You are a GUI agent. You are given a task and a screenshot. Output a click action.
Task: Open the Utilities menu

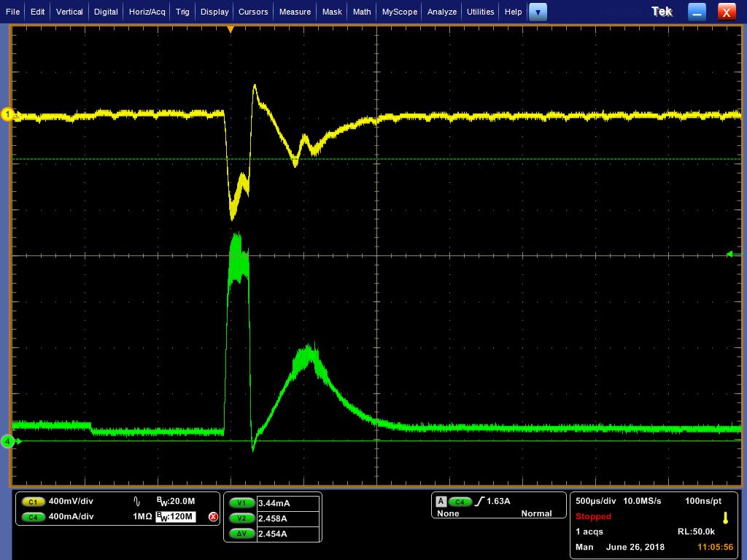480,12
